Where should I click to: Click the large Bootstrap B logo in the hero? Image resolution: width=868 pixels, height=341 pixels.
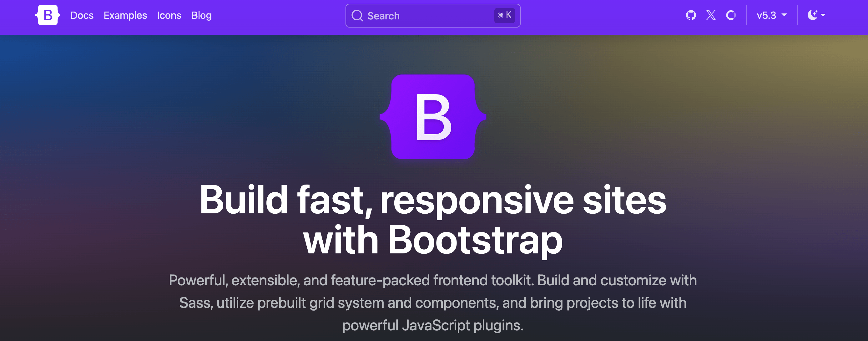(433, 117)
